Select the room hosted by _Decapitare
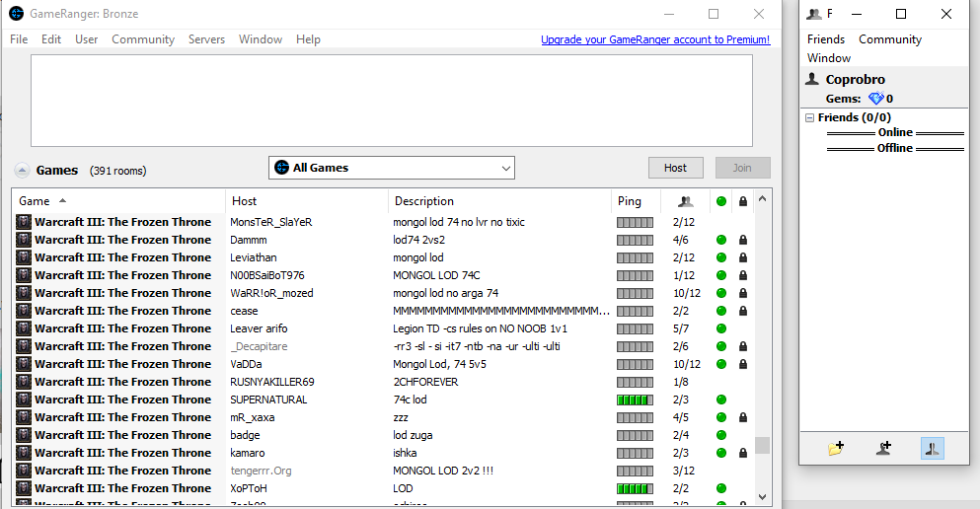Screen dimensions: 980x509 [x=384, y=346]
